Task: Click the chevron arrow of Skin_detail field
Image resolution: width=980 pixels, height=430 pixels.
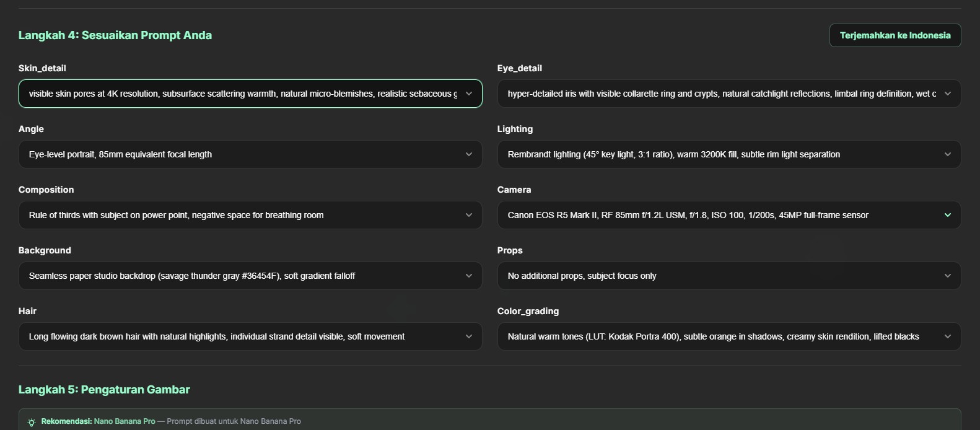Action: click(x=469, y=94)
